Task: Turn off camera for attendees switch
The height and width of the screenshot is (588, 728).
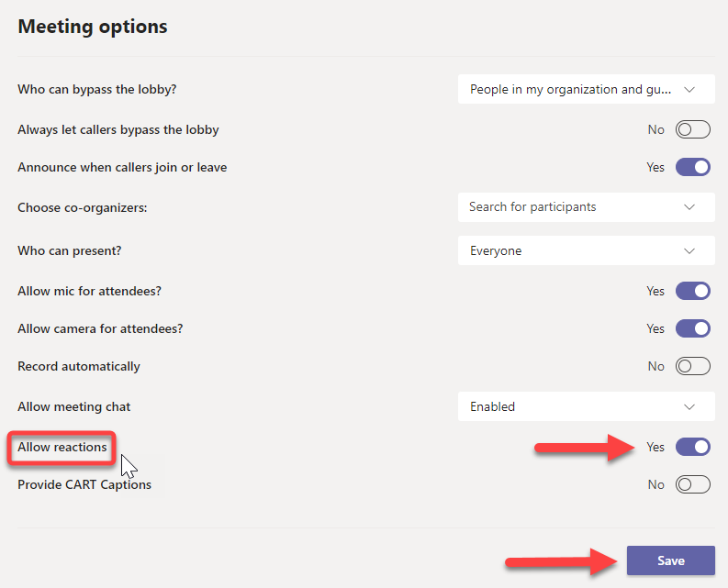Action: [692, 328]
